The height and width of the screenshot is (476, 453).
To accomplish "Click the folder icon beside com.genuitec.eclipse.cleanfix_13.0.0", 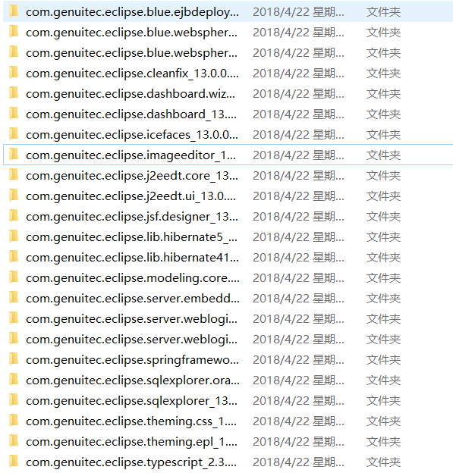I will 14,73.
